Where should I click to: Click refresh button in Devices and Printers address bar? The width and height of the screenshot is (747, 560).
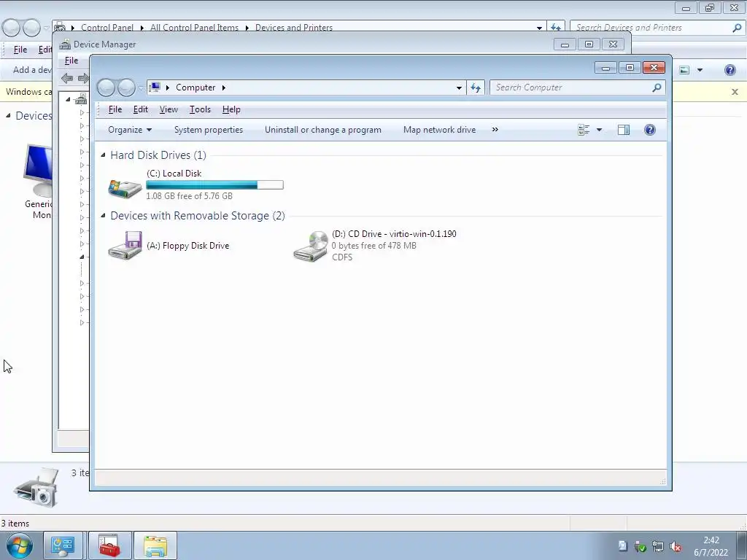coord(555,28)
